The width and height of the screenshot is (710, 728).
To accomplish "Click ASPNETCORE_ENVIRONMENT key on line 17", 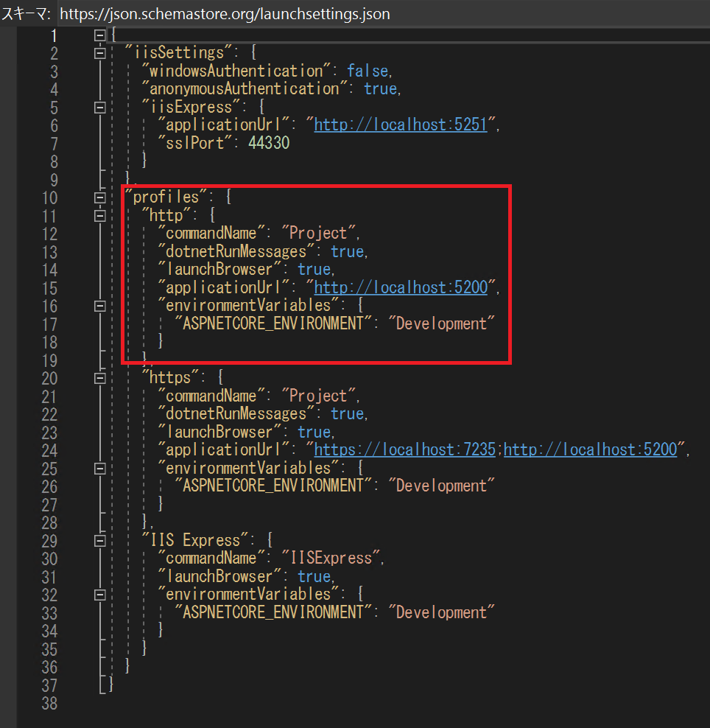I will tap(273, 323).
